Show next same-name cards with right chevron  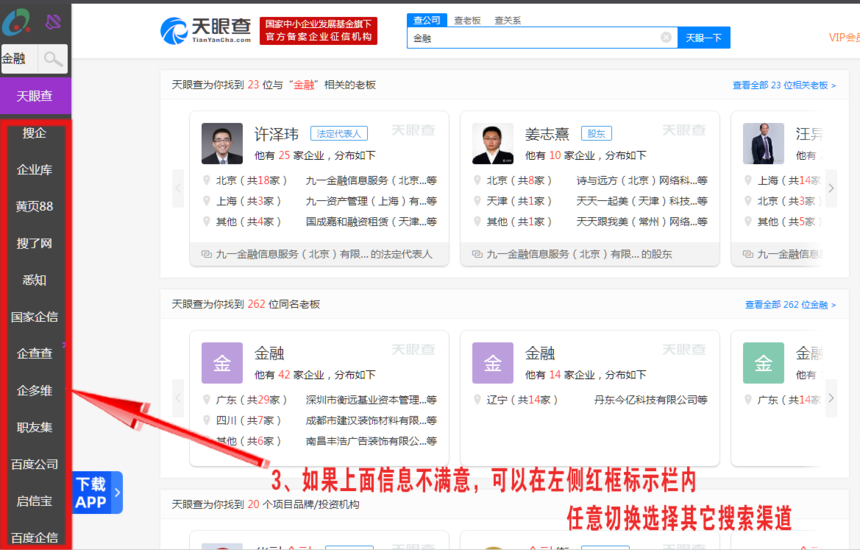(831, 398)
